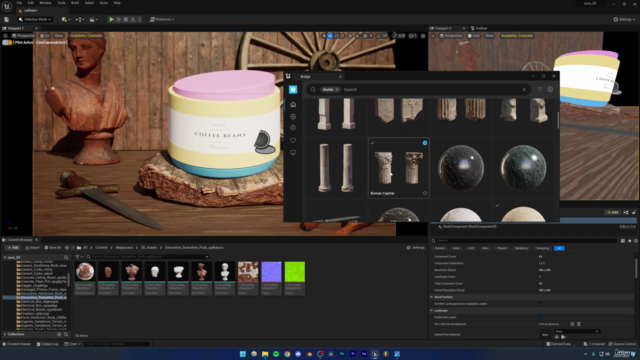Open the Selection Mode dropdown
The image size is (640, 360).
pos(35,19)
